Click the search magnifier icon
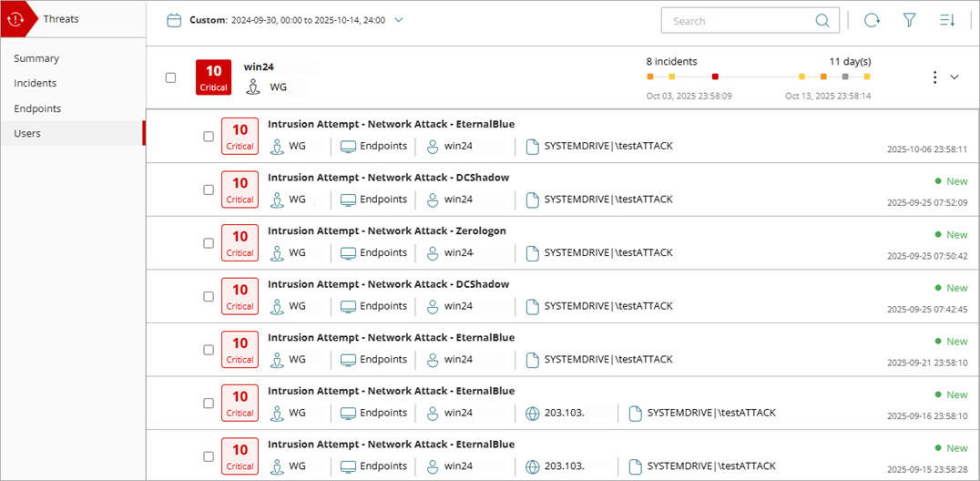This screenshot has width=980, height=481. click(x=822, y=21)
